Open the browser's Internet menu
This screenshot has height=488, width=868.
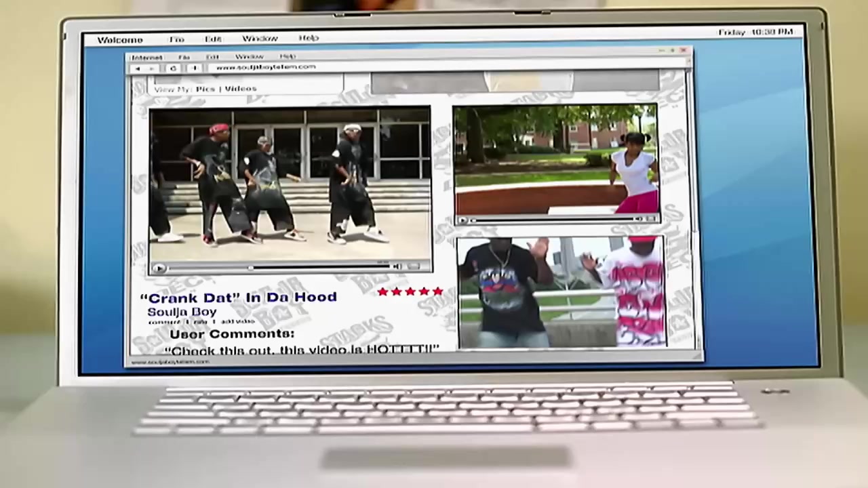pos(146,58)
